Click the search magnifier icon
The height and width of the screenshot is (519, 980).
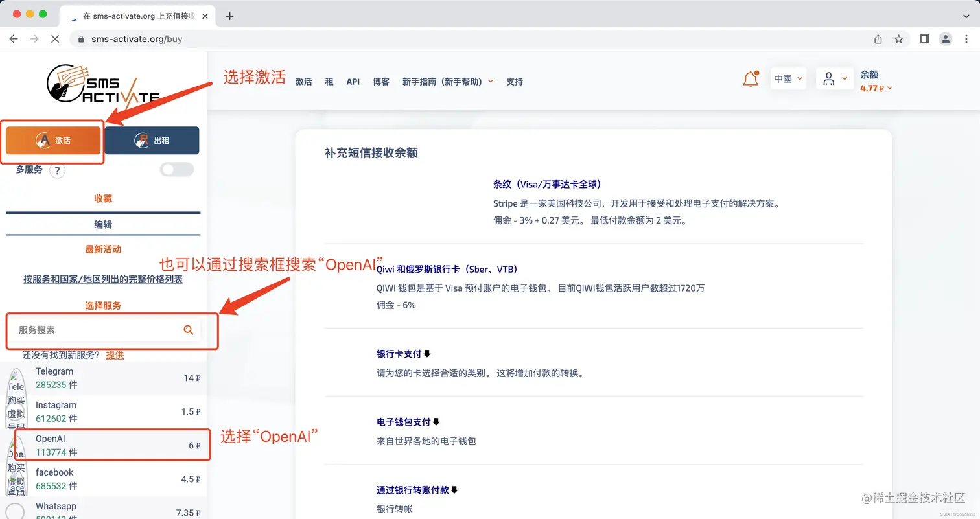pyautogui.click(x=189, y=330)
